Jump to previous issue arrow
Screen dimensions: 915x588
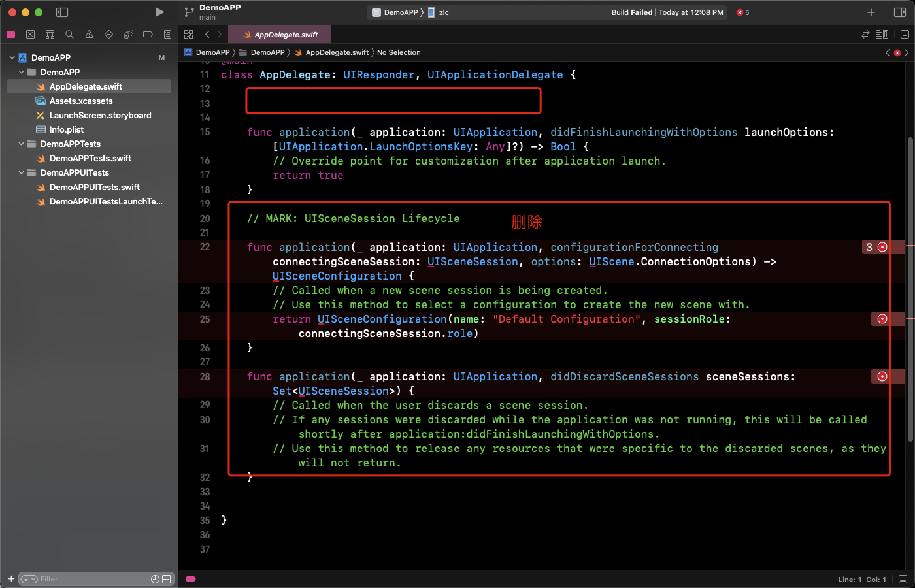888,52
